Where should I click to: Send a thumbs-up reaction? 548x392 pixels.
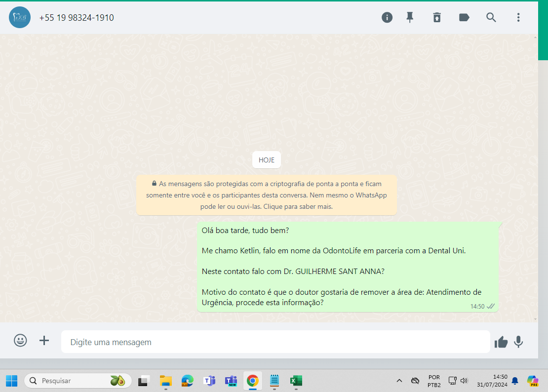click(x=501, y=342)
